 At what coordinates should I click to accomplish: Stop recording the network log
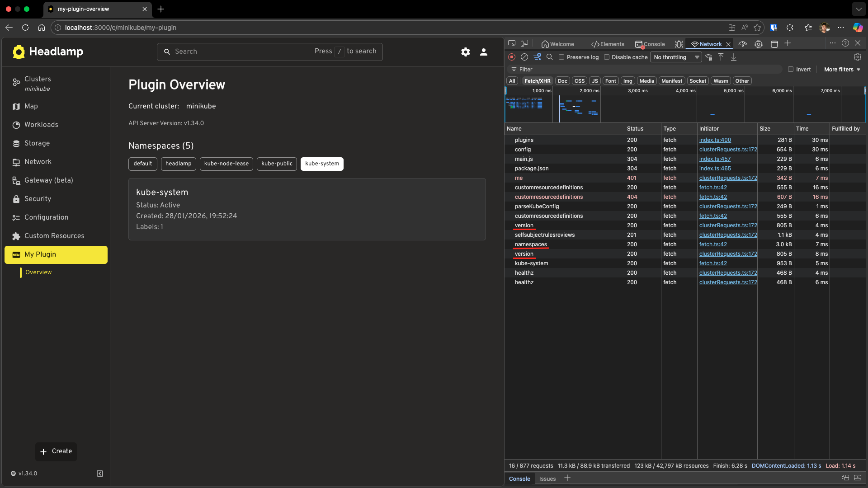tap(512, 57)
